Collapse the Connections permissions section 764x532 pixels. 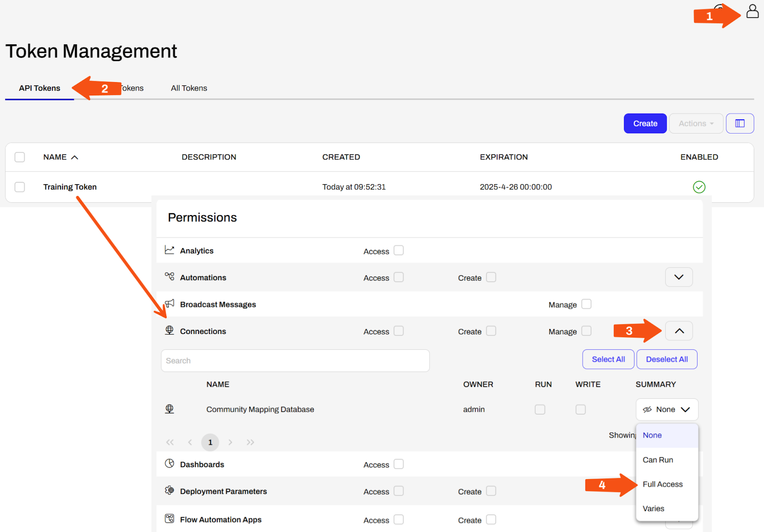679,331
